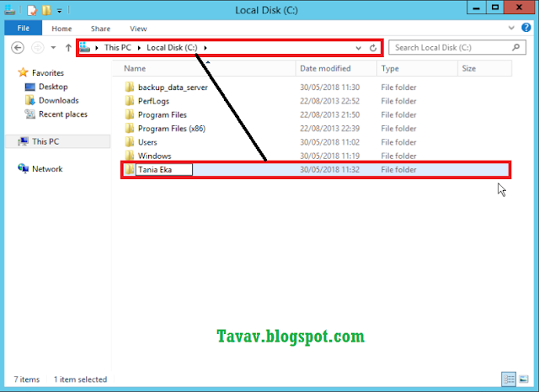The width and height of the screenshot is (539, 392).
Task: Select the Windows folder name
Action: click(155, 156)
